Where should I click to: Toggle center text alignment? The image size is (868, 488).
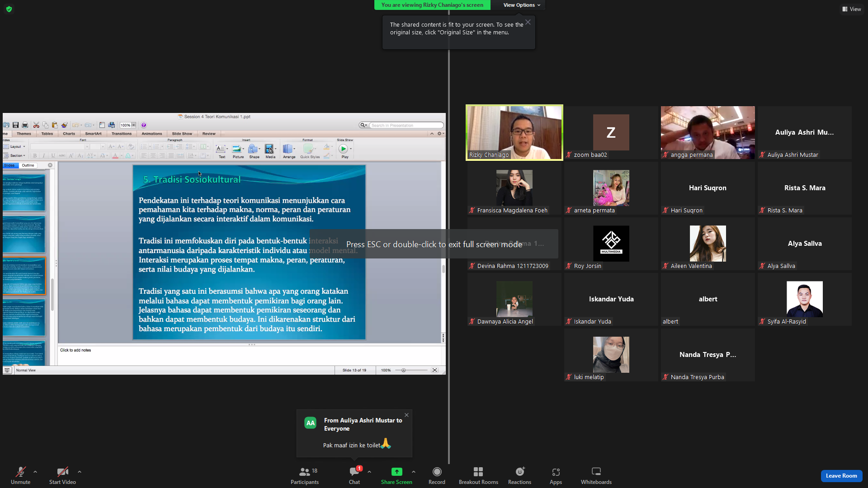[153, 156]
